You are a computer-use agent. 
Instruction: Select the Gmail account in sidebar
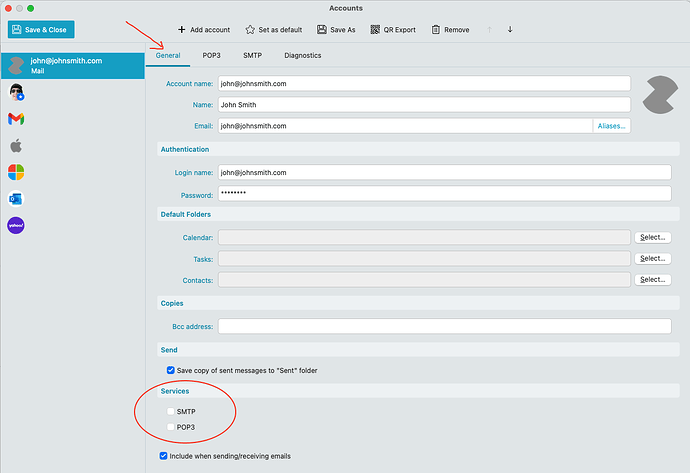pos(16,119)
